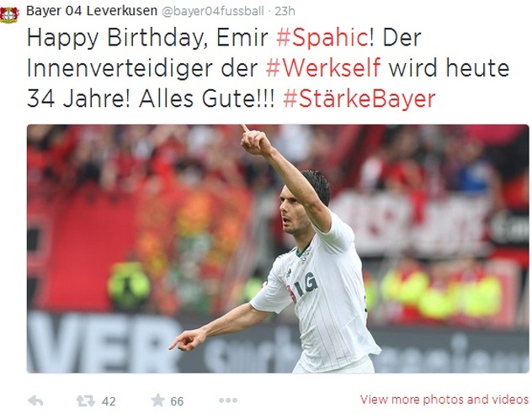Click the @bayer04fussball handle

pos(213,11)
